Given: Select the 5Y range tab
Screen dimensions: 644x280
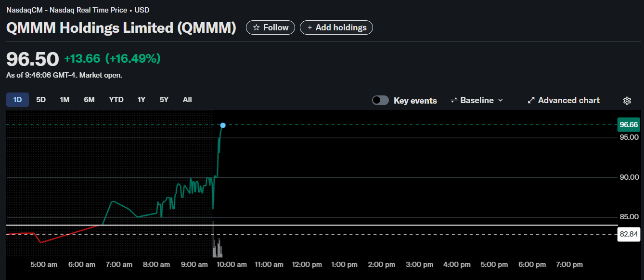Looking at the screenshot, I should point(164,100).
